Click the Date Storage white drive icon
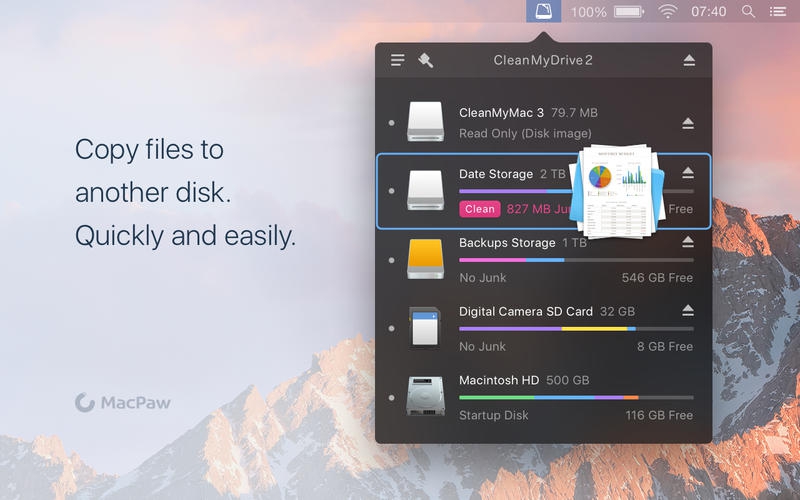This screenshot has width=800, height=500. pos(426,190)
